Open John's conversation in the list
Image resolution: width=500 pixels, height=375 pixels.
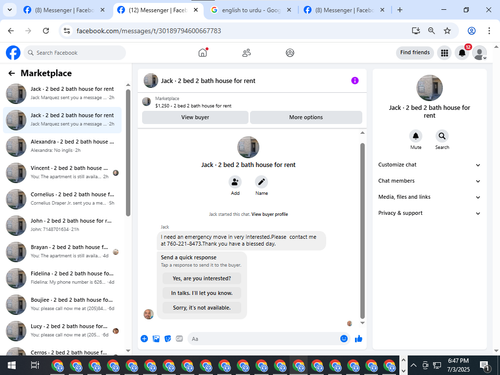[x=62, y=225]
